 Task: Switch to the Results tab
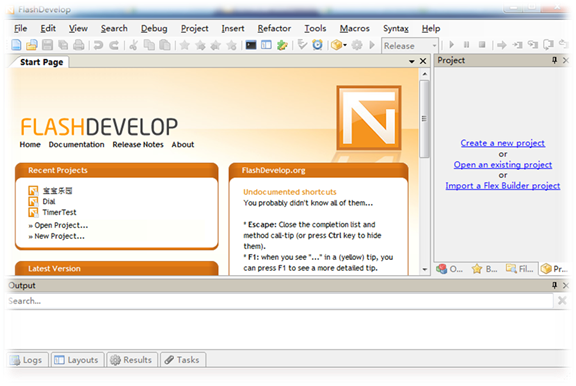[x=132, y=360]
